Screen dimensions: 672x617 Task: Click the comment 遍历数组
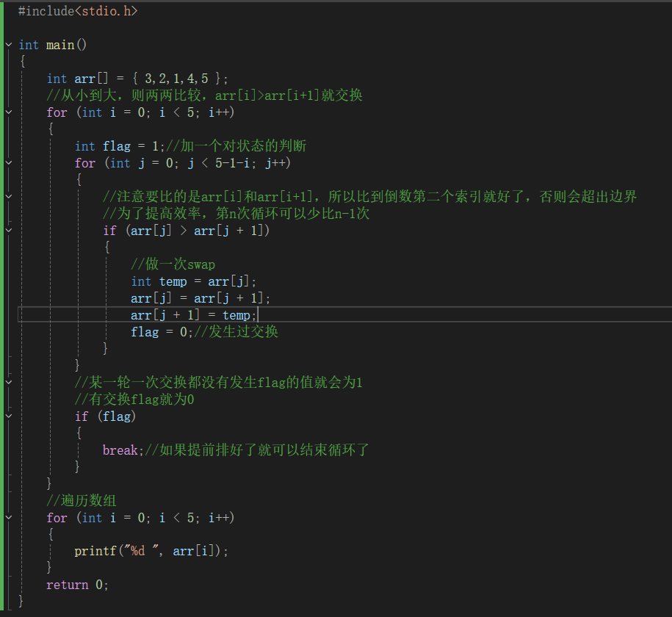pos(82,500)
